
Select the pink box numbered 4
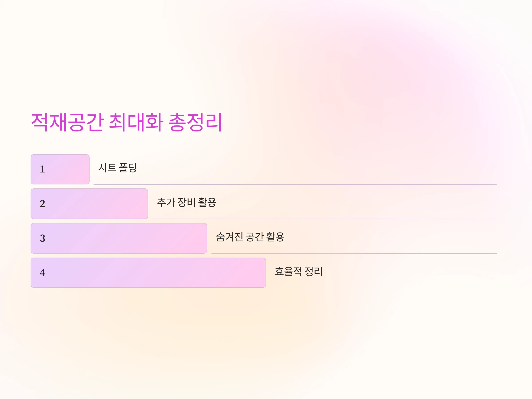148,273
